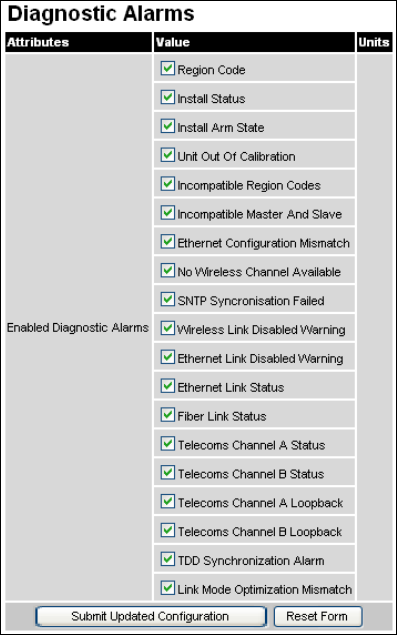
Task: Toggle the Install Status checkbox
Action: tap(167, 97)
